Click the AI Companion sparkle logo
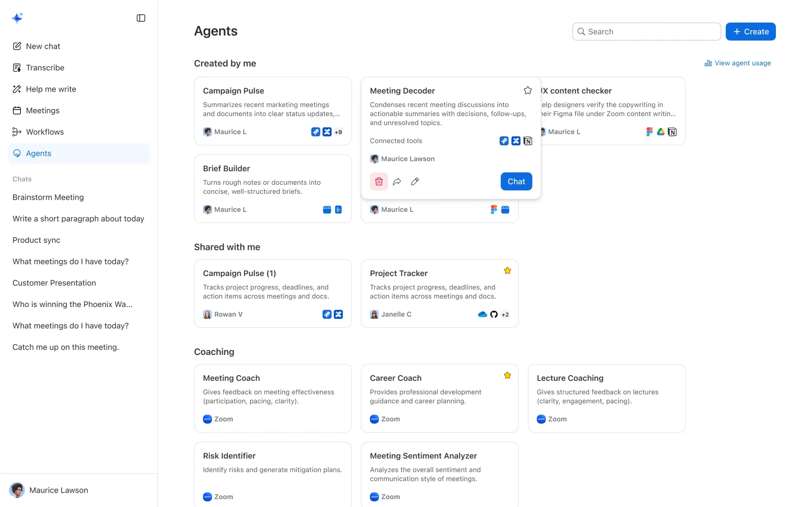 coord(17,18)
